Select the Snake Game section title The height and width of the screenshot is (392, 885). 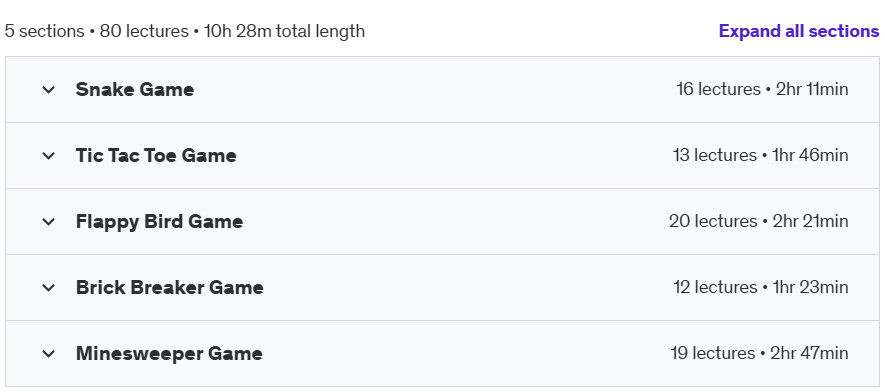135,90
